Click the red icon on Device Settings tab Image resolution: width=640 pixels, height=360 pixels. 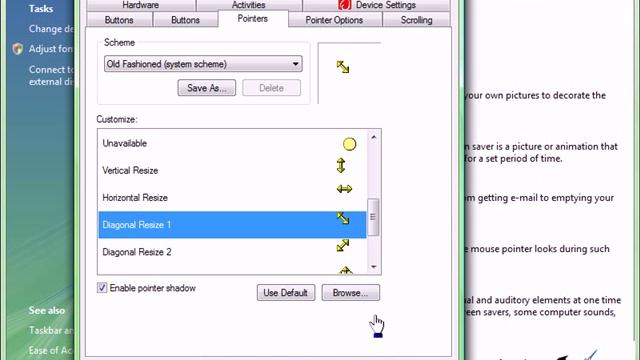[x=345, y=5]
